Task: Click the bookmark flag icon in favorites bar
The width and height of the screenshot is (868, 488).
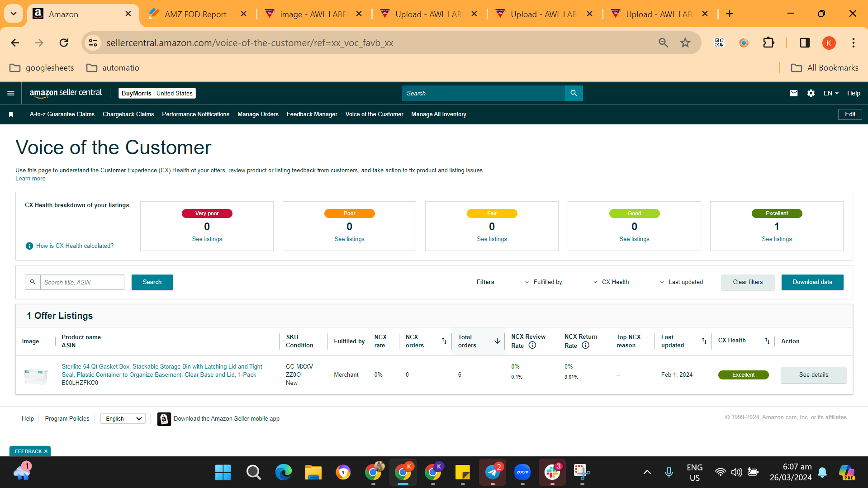Action: (11, 114)
